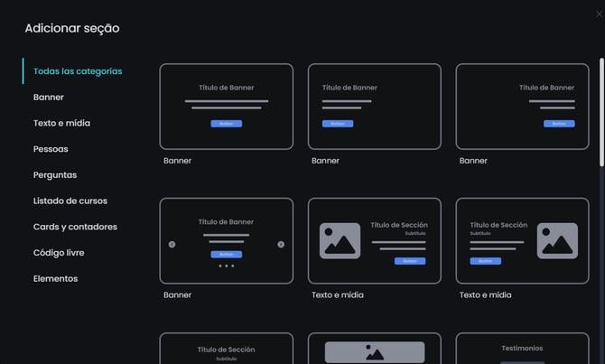Pick Texto e mídia template with image on left

point(374,241)
